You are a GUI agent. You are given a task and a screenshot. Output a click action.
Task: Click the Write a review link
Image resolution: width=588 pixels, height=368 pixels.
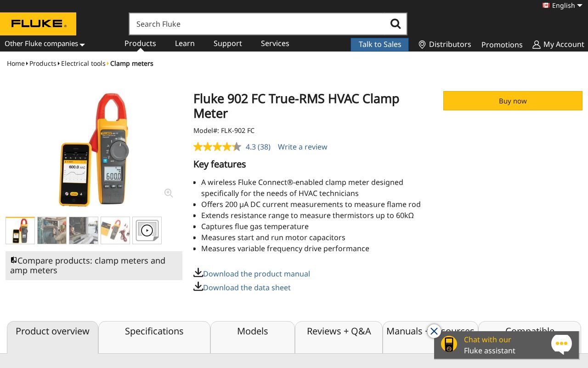(x=302, y=147)
